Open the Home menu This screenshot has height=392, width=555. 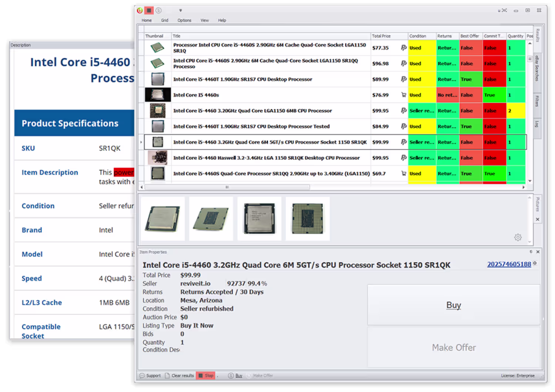(147, 20)
